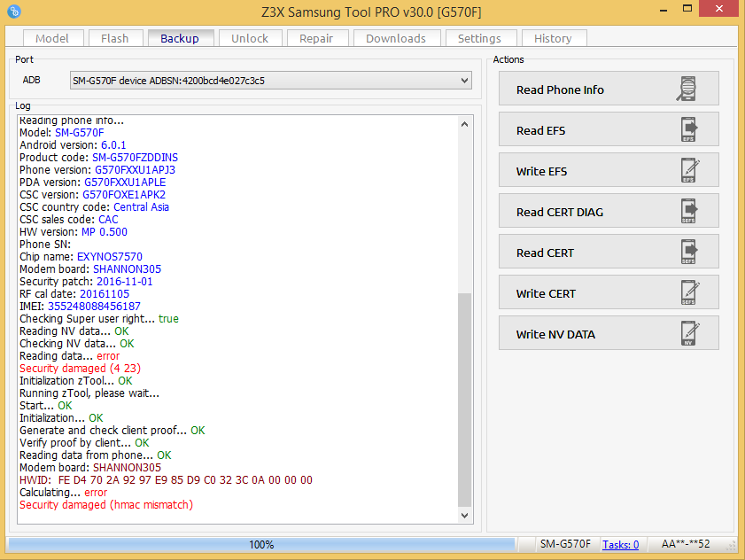Click the Calculating... error line
The width and height of the screenshot is (745, 560).
tap(63, 493)
